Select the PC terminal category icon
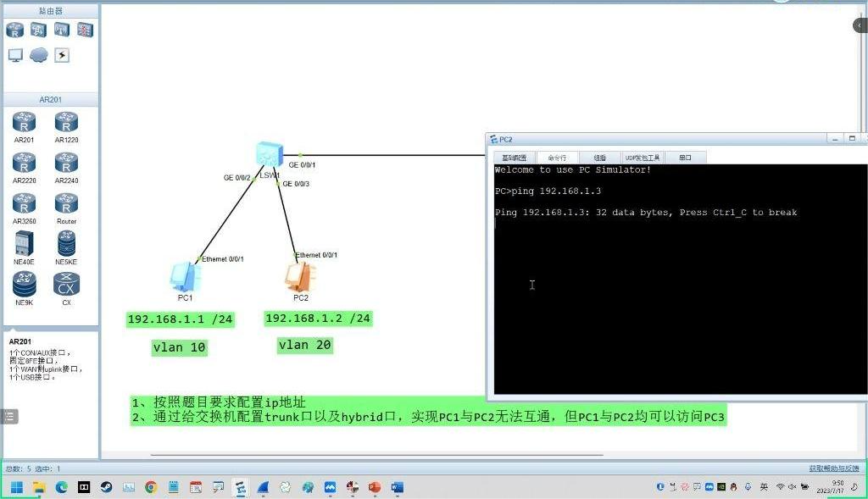868x499 pixels. click(x=15, y=55)
